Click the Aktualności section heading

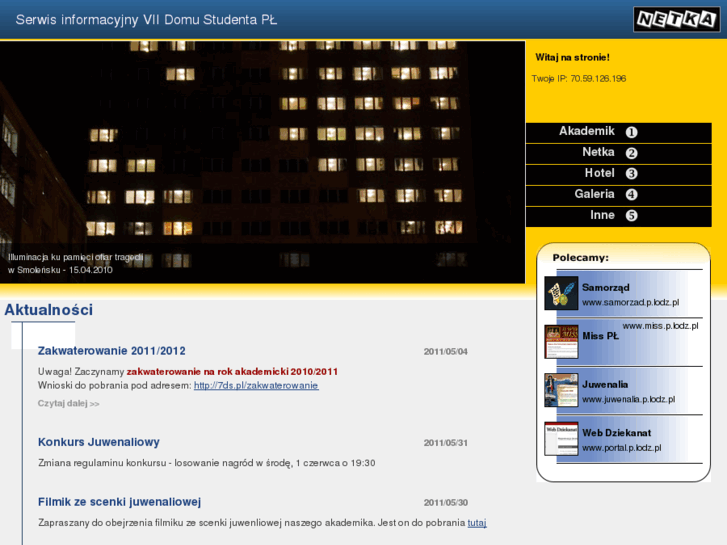click(49, 310)
